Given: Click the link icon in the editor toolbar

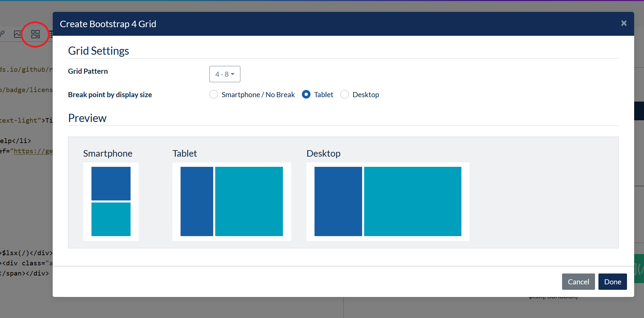Looking at the screenshot, I should (x=2, y=34).
